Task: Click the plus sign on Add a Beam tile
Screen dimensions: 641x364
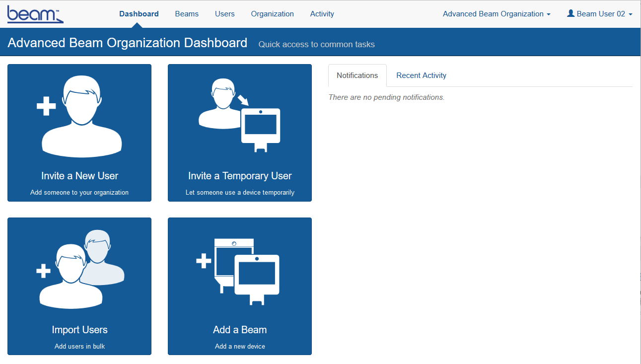Action: click(x=204, y=261)
